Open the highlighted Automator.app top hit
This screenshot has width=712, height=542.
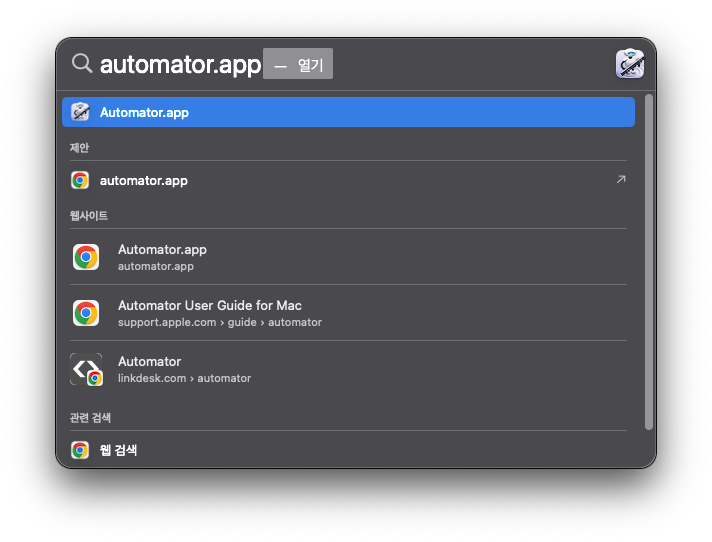(348, 112)
